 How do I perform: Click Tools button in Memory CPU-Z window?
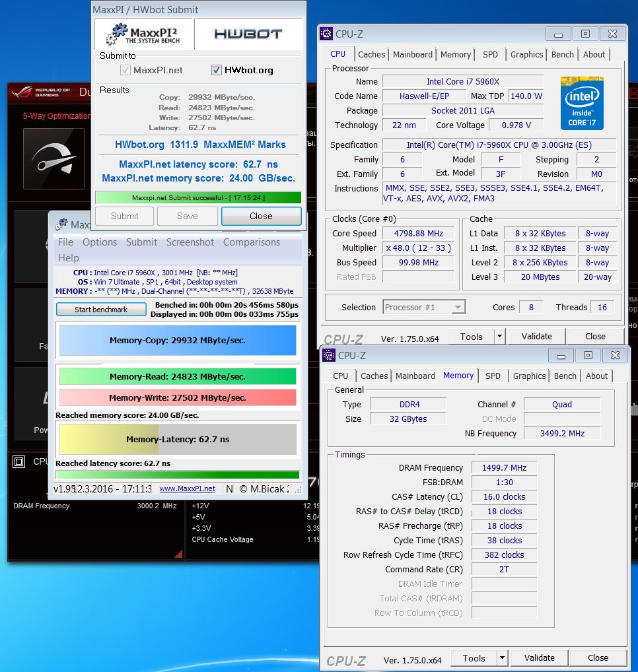click(474, 658)
